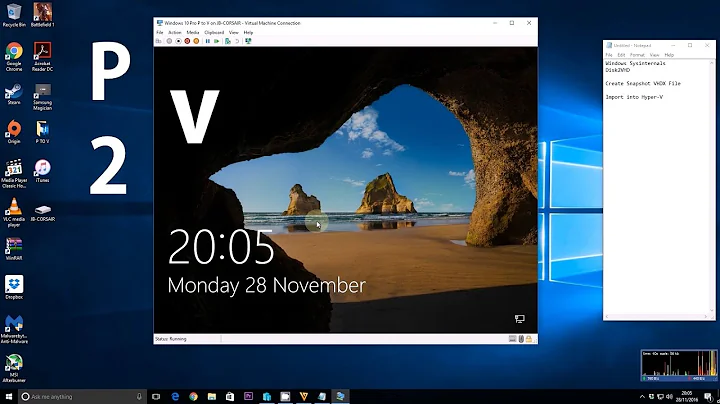Click the Ctrl+Alt+Del button in VM toolbar
This screenshot has height=404, width=720.
pos(159,41)
